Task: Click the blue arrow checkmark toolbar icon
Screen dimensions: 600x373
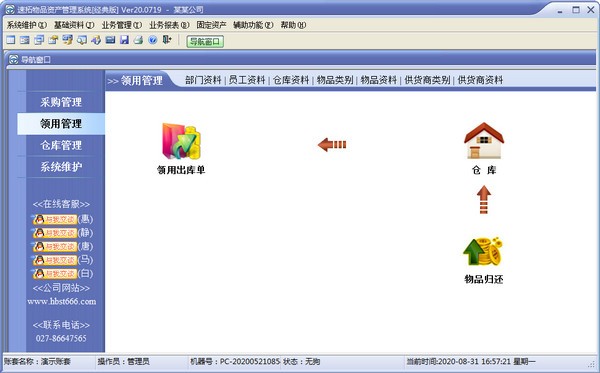Action: (96, 40)
